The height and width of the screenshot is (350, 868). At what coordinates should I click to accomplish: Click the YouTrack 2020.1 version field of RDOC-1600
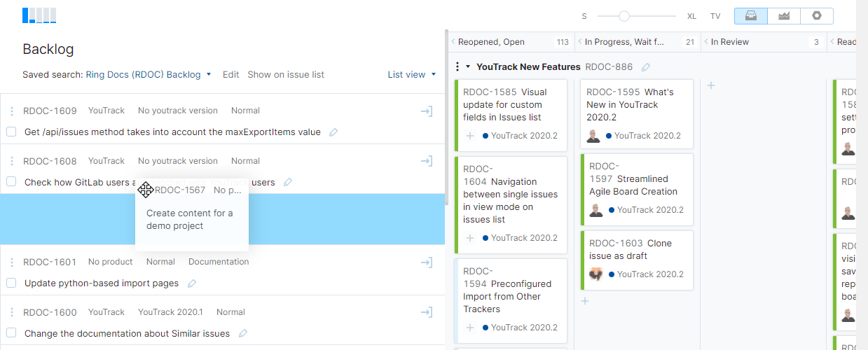tap(170, 312)
